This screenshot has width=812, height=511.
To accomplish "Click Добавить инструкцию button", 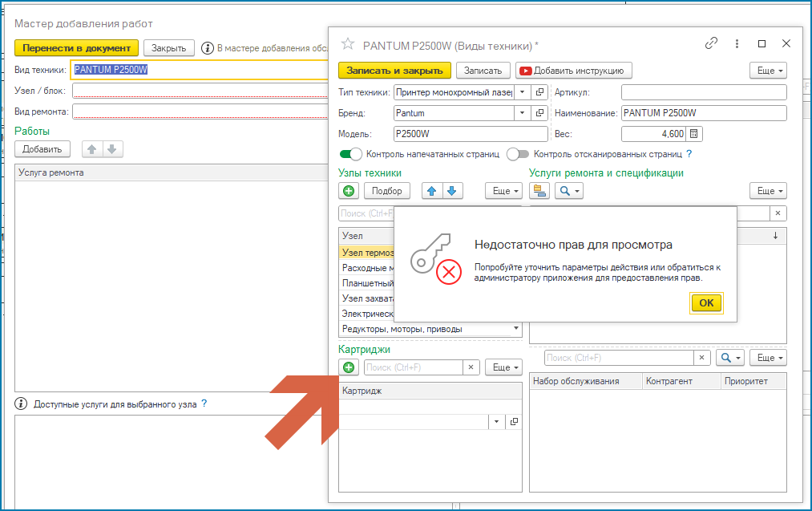I will pyautogui.click(x=573, y=71).
